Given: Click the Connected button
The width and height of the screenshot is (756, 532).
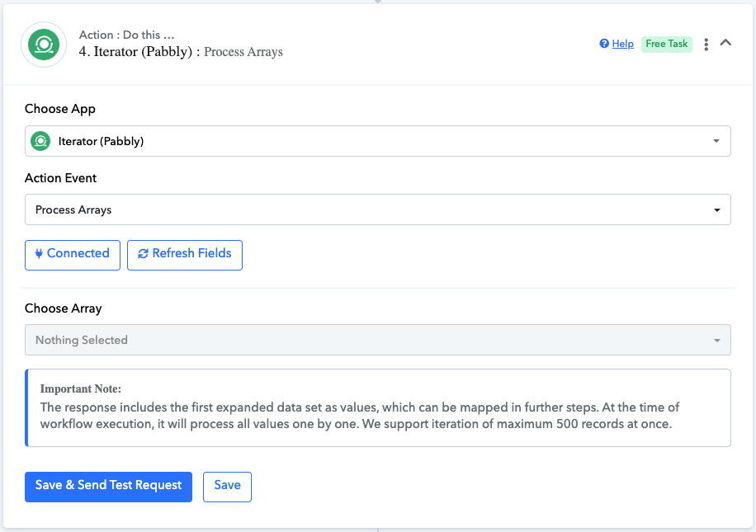Looking at the screenshot, I should pyautogui.click(x=73, y=255).
